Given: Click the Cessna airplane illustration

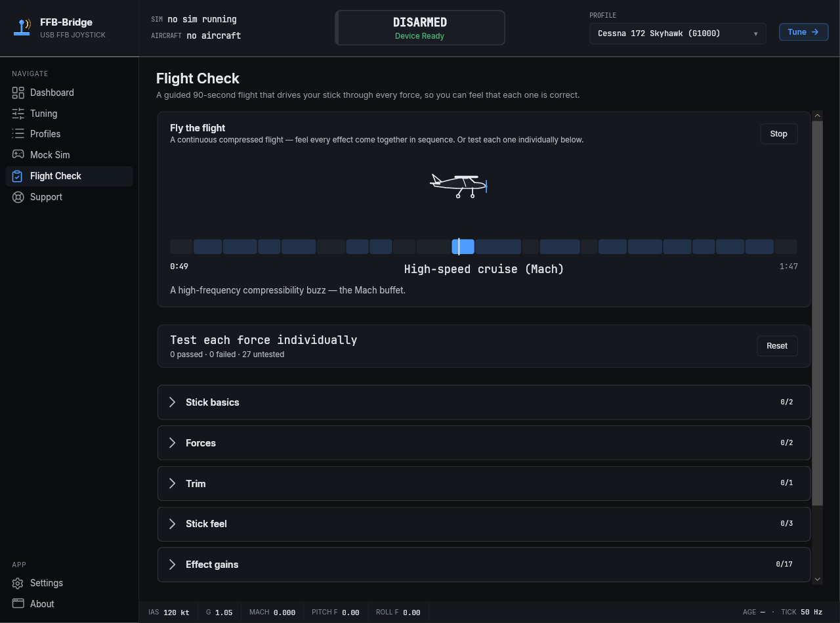Looking at the screenshot, I should click(x=459, y=186).
